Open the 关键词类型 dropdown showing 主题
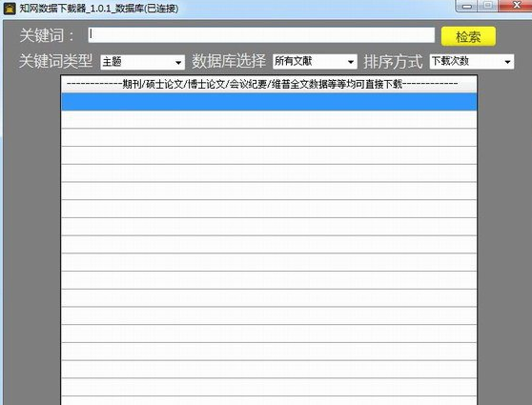 click(142, 62)
